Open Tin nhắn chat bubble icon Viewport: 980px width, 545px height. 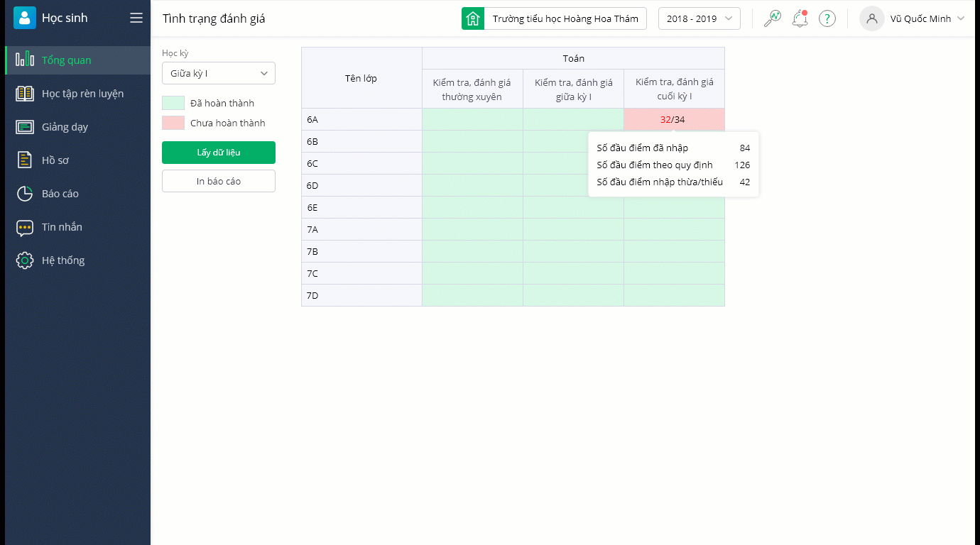click(x=25, y=227)
